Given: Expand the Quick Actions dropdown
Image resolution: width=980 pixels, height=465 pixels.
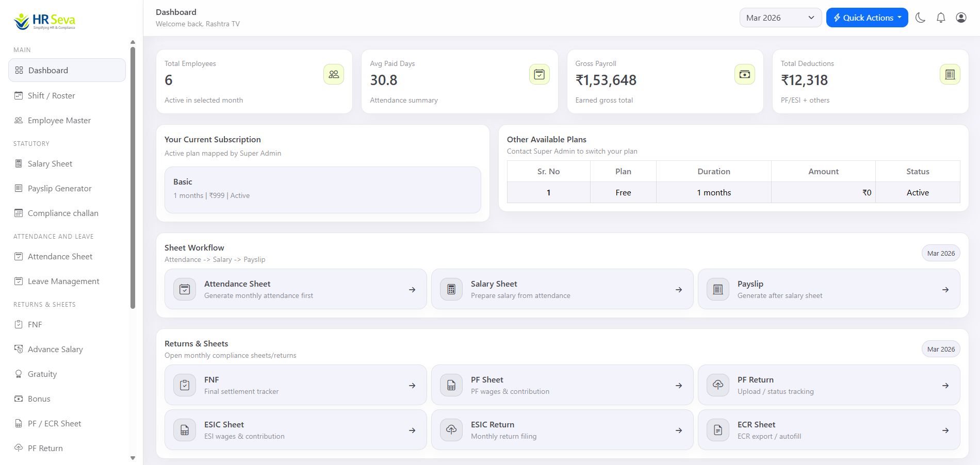Looking at the screenshot, I should [867, 17].
